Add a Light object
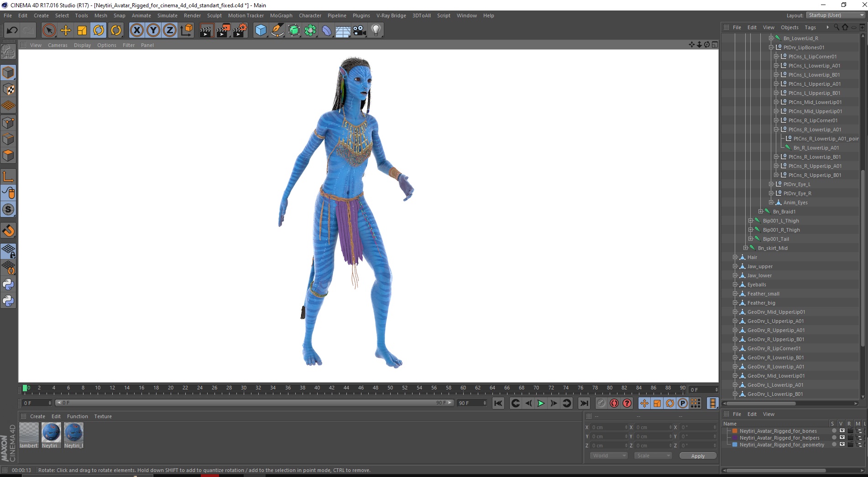The image size is (868, 477). click(376, 31)
